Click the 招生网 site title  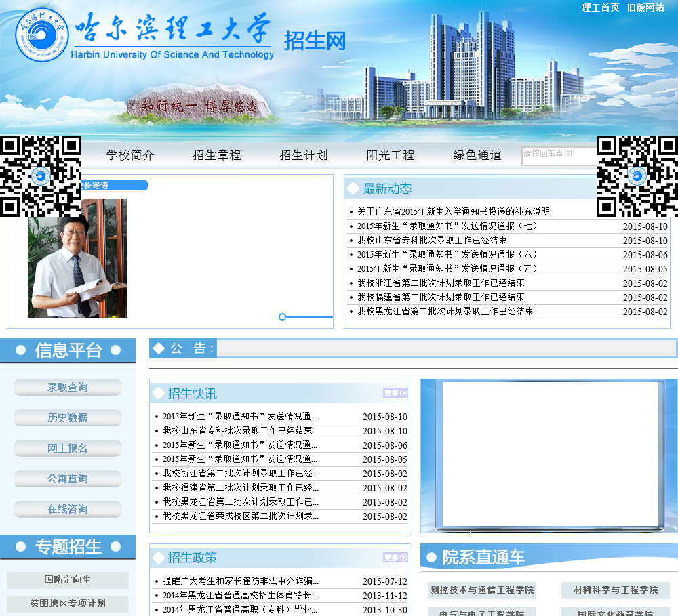(315, 41)
